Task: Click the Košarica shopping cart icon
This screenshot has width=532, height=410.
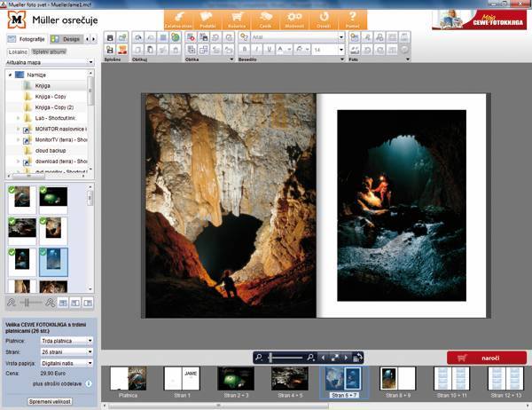Action: click(x=237, y=20)
